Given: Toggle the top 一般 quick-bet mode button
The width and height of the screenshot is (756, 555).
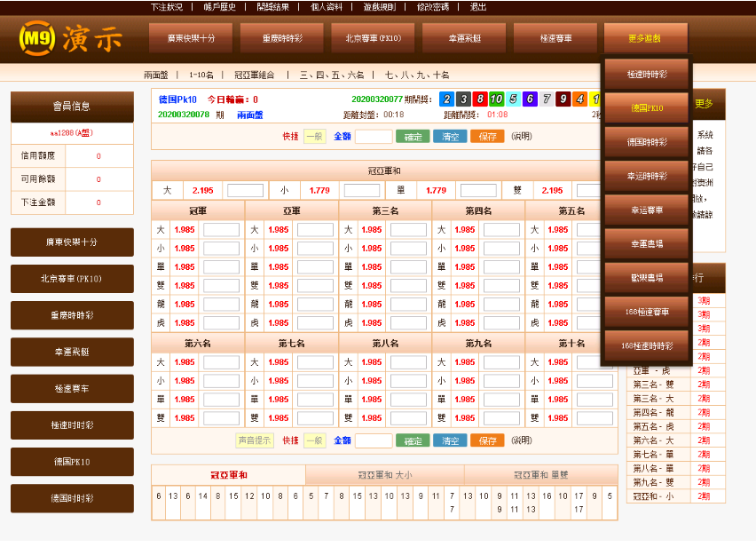Looking at the screenshot, I should click(x=314, y=137).
